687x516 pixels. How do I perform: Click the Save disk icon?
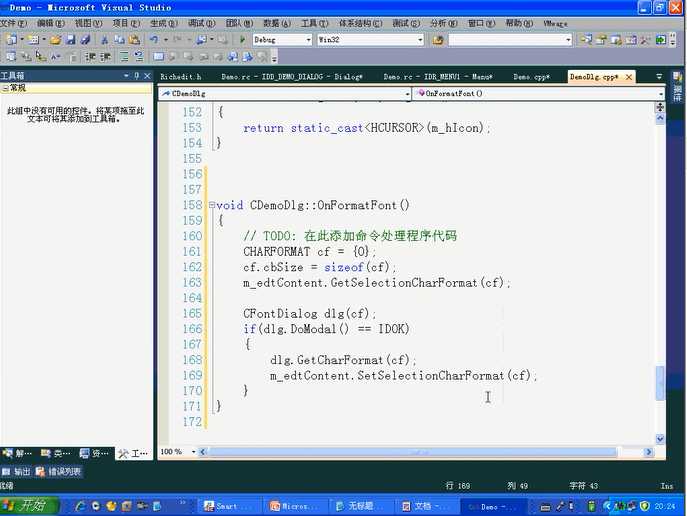71,40
